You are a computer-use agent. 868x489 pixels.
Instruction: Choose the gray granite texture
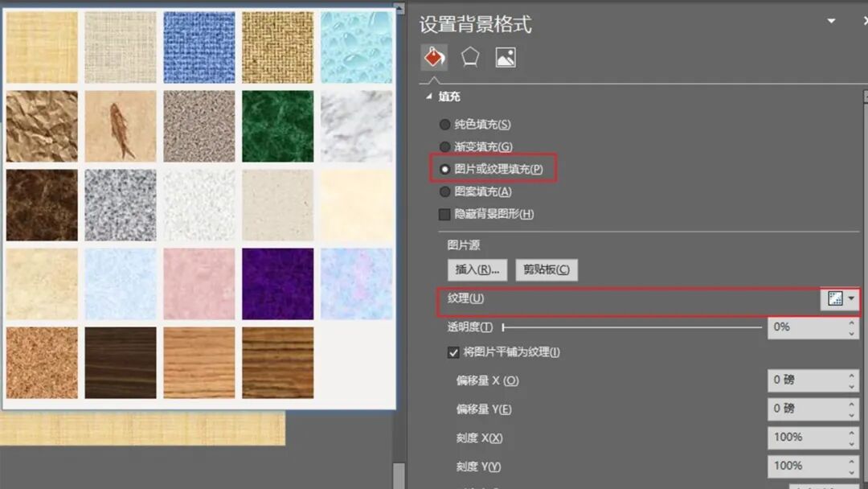121,205
